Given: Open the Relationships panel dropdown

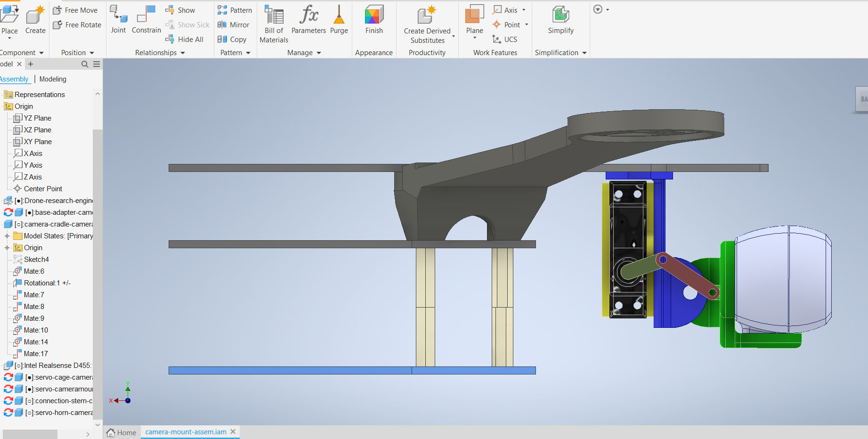Looking at the screenshot, I should [x=183, y=53].
